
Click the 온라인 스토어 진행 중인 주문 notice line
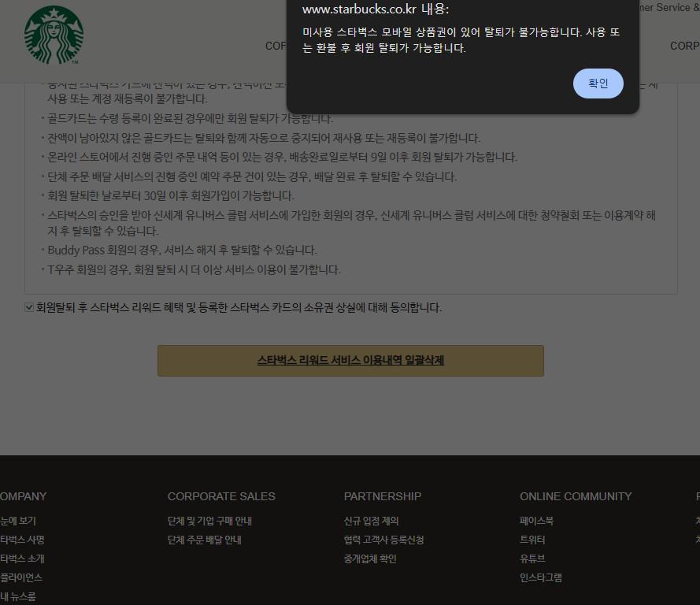pos(282,158)
